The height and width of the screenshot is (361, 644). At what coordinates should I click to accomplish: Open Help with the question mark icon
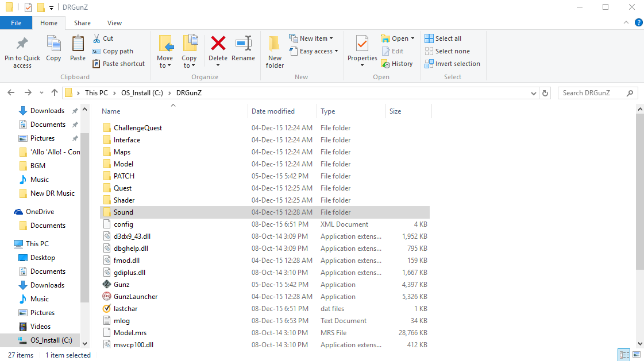tap(639, 22)
